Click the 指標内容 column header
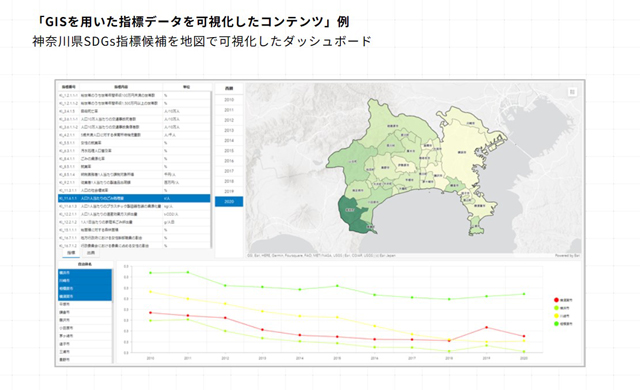The width and height of the screenshot is (640, 390). [121, 87]
